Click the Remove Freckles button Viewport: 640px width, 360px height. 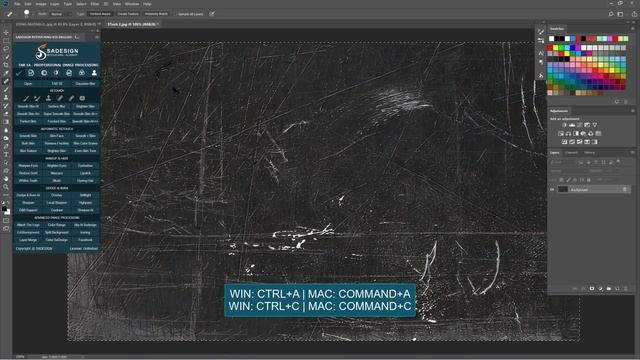click(x=57, y=144)
